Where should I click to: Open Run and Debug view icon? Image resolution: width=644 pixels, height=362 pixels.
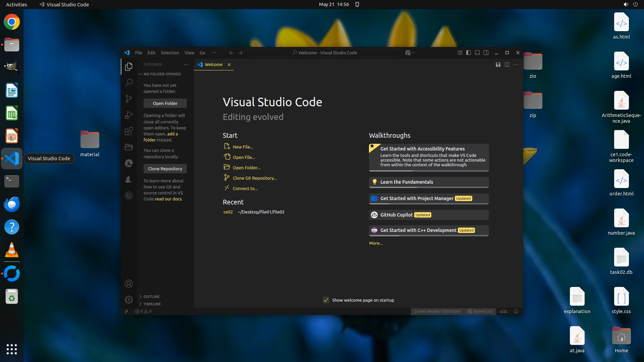129,115
